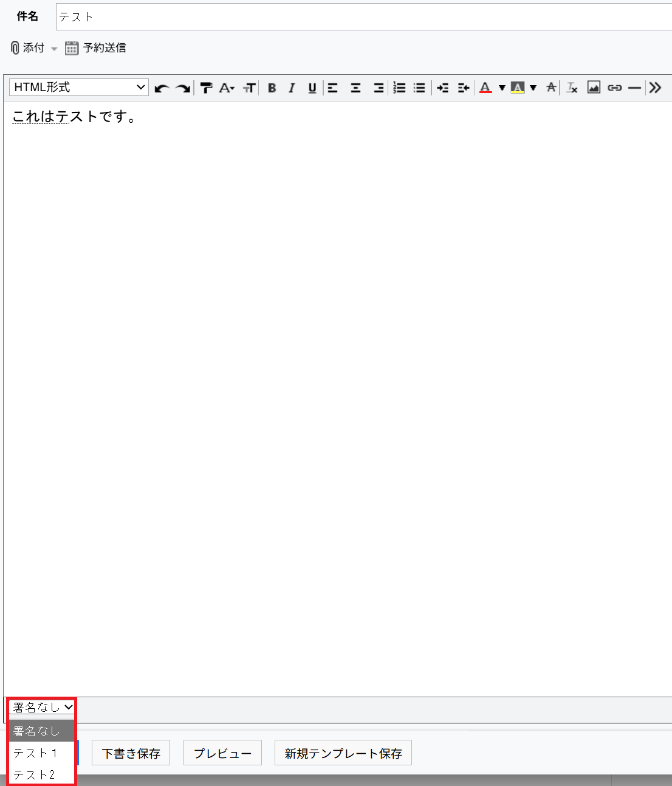Open the 添付 dropdown arrow
This screenshot has height=786, width=672.
coord(54,49)
